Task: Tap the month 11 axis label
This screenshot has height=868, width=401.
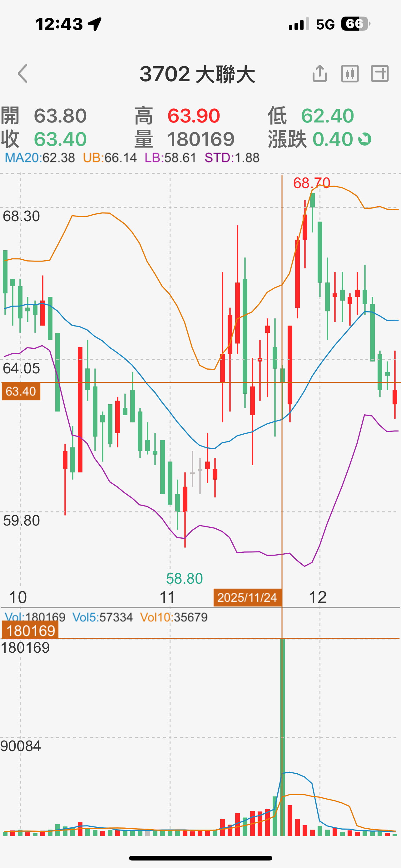Action: click(167, 597)
